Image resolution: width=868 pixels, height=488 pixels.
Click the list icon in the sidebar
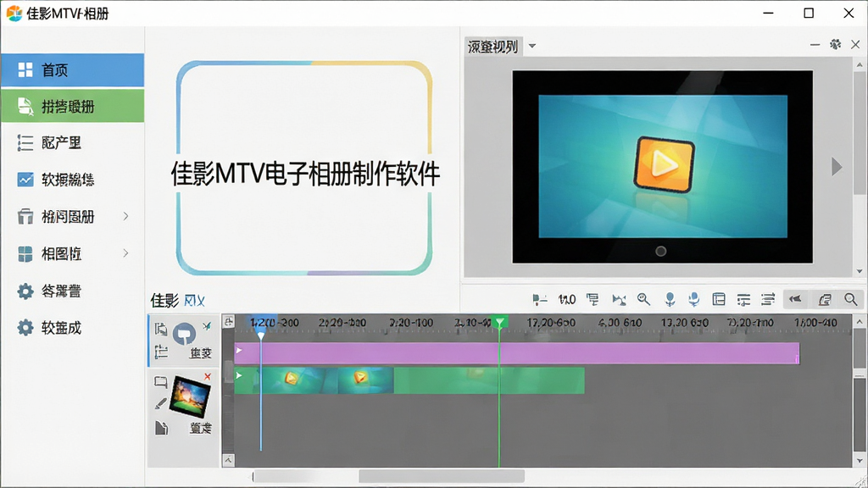25,142
